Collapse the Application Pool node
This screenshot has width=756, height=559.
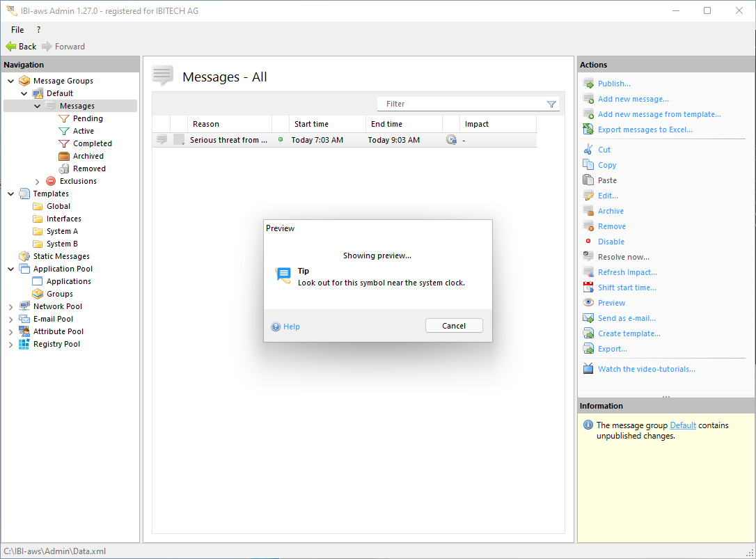pos(11,269)
